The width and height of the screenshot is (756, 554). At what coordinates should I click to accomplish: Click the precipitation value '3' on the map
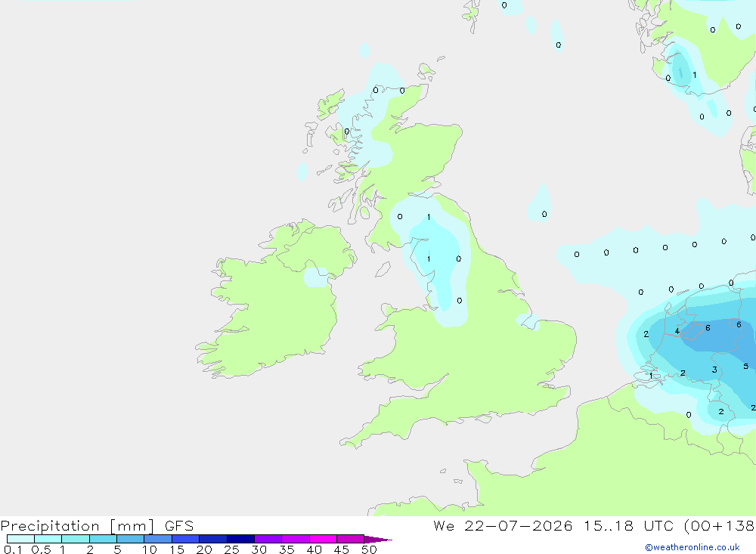[714, 370]
